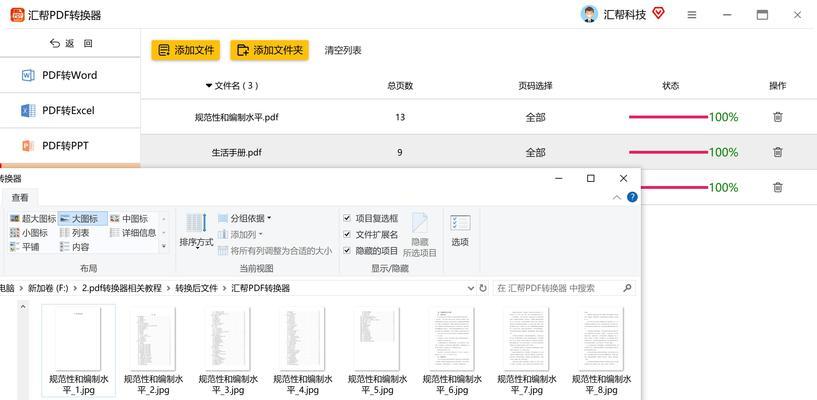The height and width of the screenshot is (400, 817).
Task: Click 清空列表 to clear the list
Action: 343,51
